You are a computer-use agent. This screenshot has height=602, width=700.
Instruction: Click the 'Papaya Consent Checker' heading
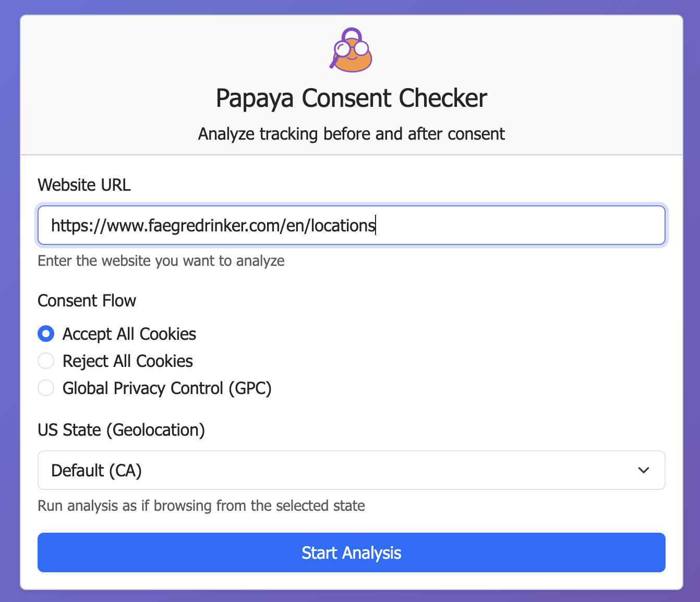pos(352,99)
